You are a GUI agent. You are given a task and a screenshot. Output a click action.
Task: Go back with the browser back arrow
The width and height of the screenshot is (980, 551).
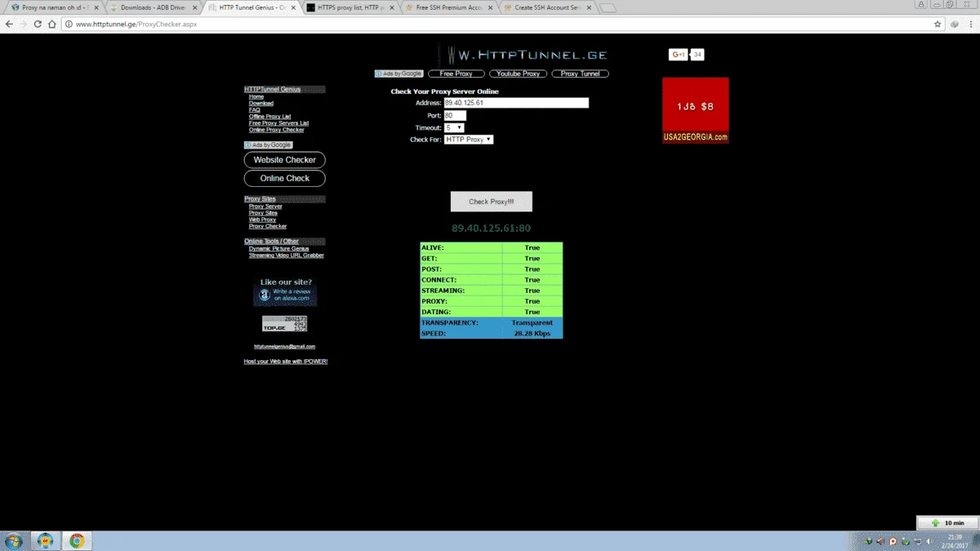9,24
